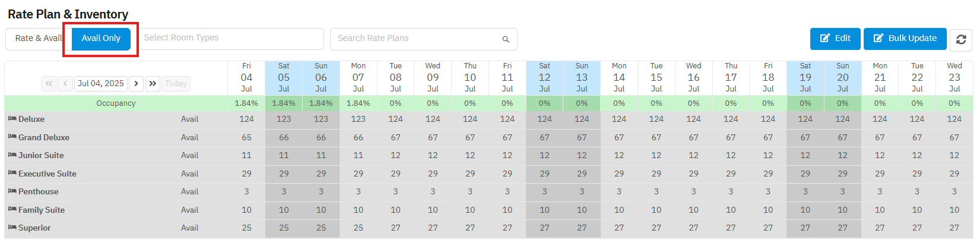The width and height of the screenshot is (980, 249).
Task: Jump back with double-left arrow
Action: coord(49,84)
